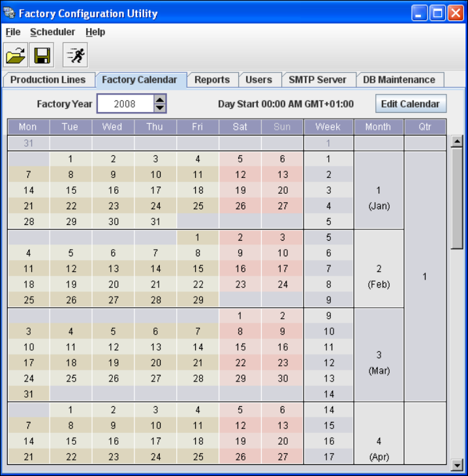468x476 pixels.
Task: Click the Edit Calendar button
Action: click(x=411, y=104)
